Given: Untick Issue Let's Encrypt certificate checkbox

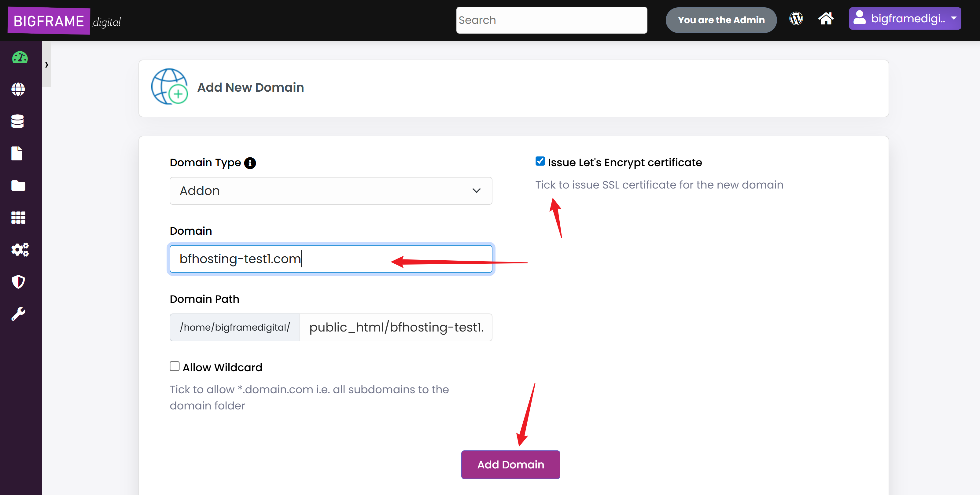Looking at the screenshot, I should (540, 161).
